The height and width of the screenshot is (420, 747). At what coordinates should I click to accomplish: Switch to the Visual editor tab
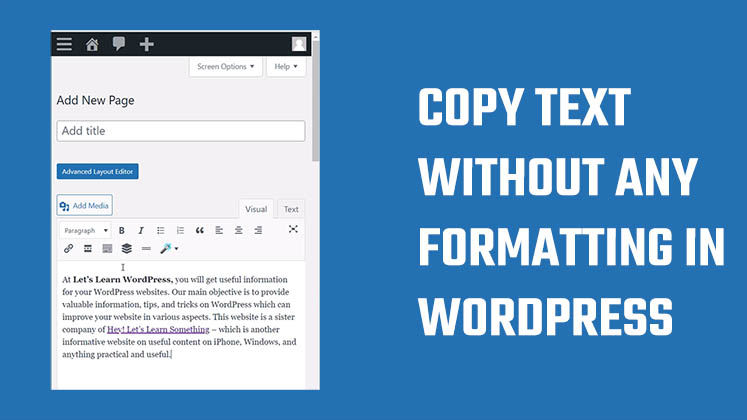tap(256, 209)
